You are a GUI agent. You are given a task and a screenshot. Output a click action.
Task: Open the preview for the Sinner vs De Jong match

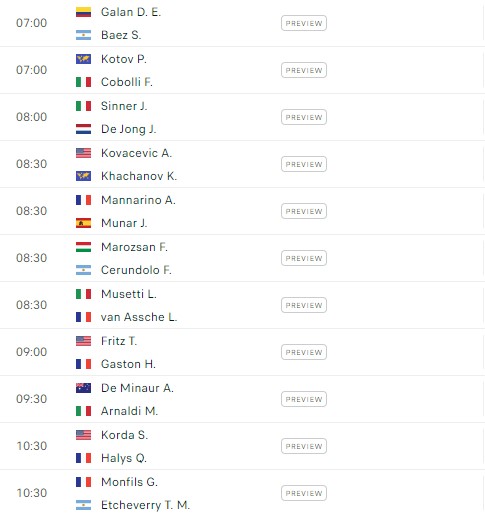pos(304,117)
